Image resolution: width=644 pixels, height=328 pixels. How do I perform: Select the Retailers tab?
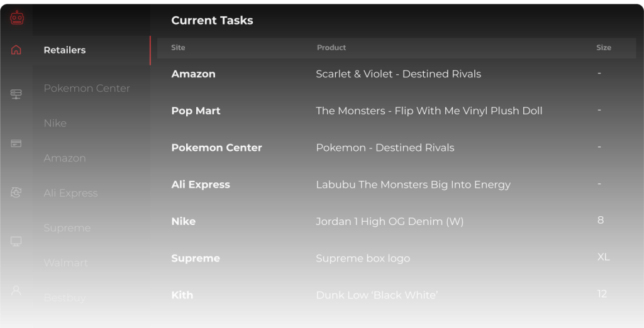65,50
